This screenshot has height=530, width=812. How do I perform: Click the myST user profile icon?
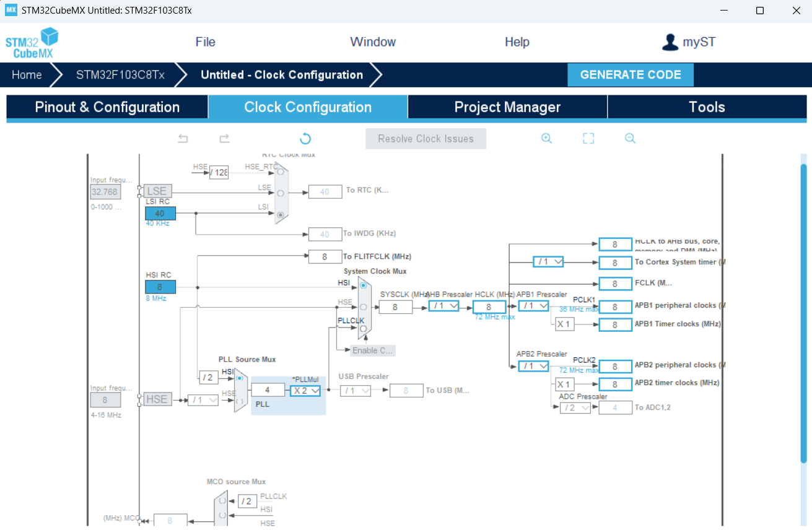(670, 42)
